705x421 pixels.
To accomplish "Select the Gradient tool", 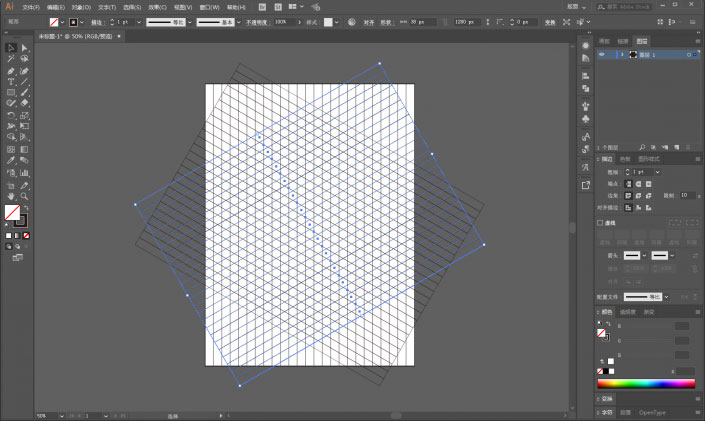I will point(24,149).
